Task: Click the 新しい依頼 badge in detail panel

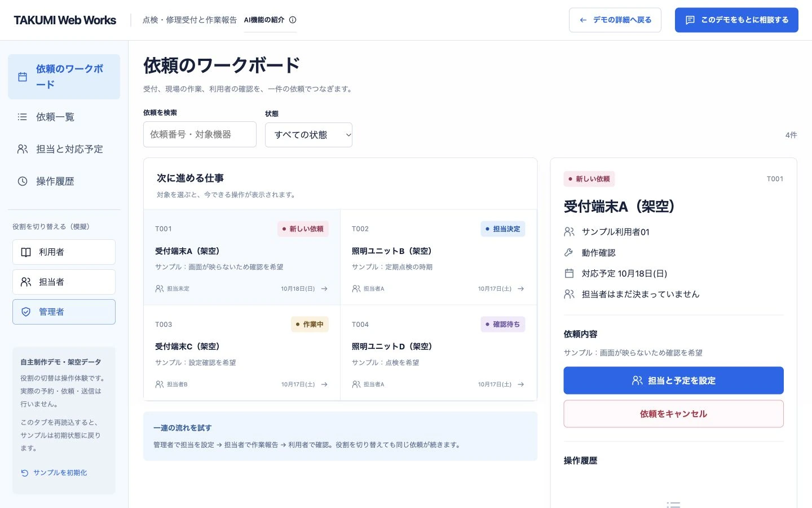Action: (x=589, y=179)
